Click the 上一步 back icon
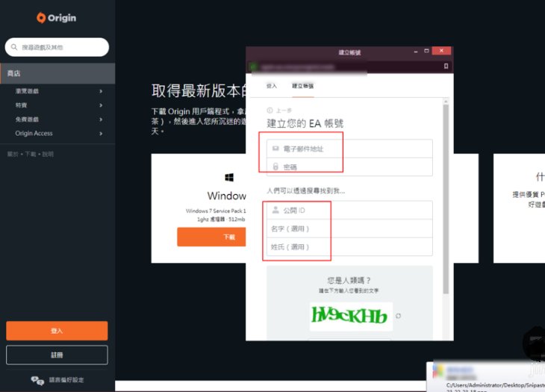This screenshot has height=392, width=545. coord(270,111)
